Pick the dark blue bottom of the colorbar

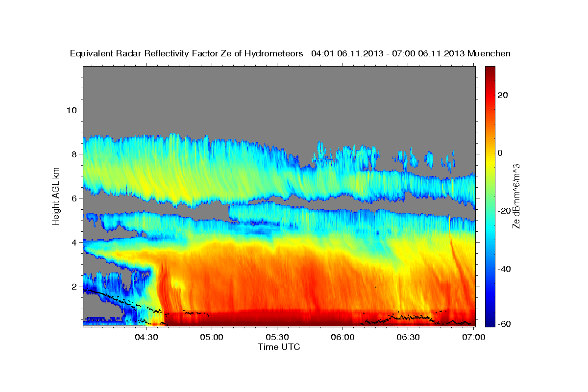(490, 323)
